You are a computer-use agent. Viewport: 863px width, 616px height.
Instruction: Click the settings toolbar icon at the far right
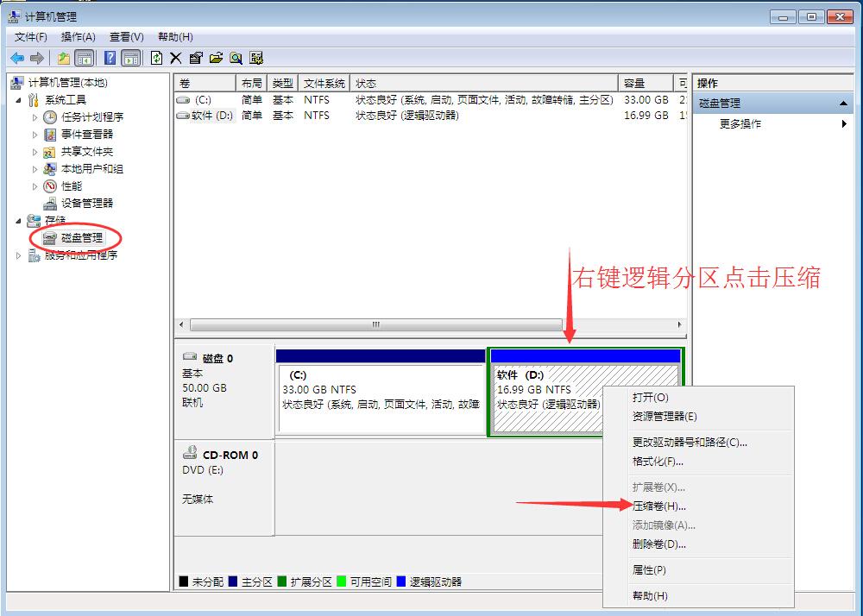pyautogui.click(x=256, y=58)
